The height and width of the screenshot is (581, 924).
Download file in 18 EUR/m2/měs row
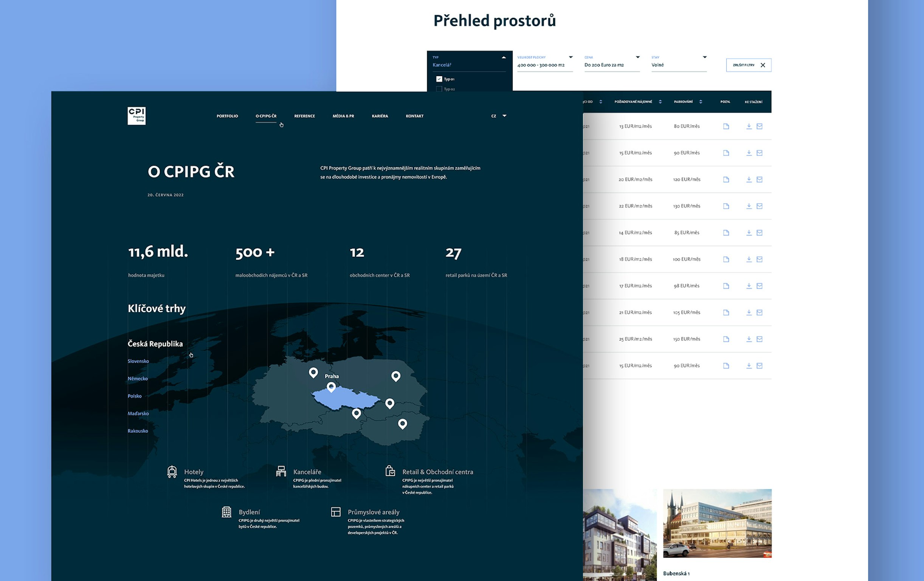(x=749, y=259)
